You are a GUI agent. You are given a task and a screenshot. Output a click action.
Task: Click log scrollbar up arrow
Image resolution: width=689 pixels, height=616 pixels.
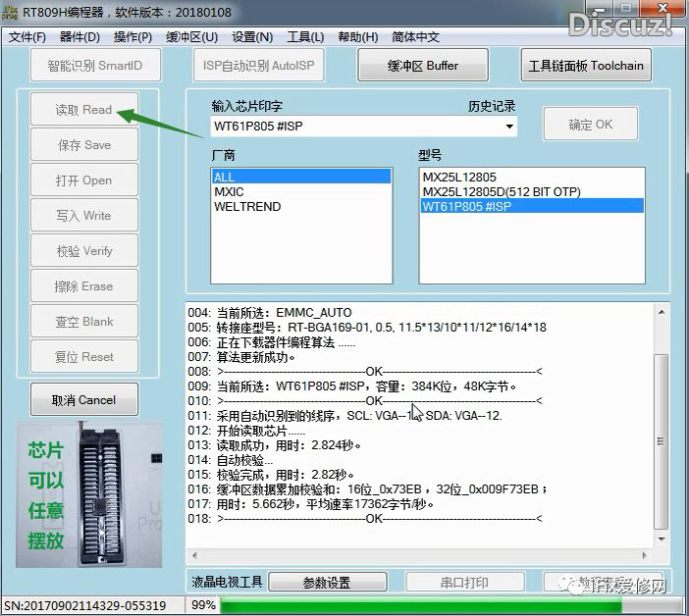[x=662, y=312]
